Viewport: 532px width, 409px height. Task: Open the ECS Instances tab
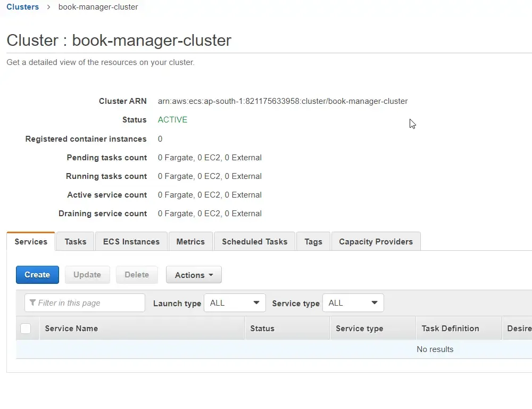click(x=131, y=241)
